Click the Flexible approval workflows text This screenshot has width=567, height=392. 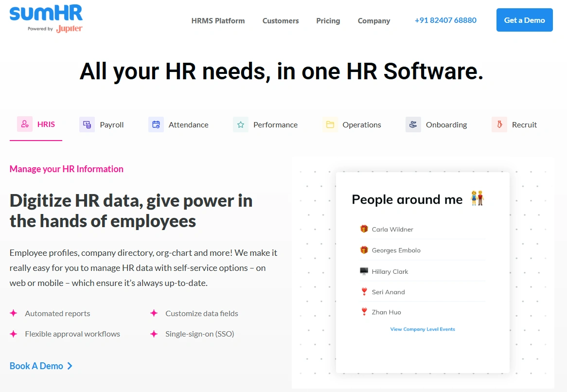click(72, 334)
